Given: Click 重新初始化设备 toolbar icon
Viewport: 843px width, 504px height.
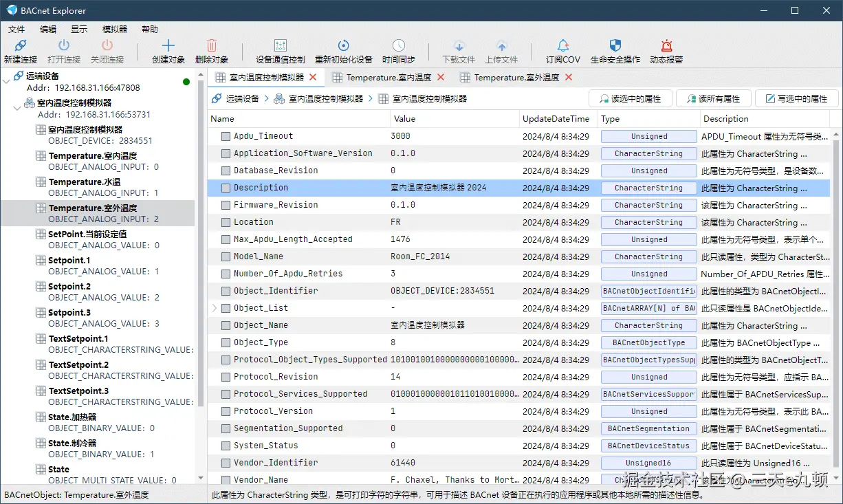Looking at the screenshot, I should 344,45.
